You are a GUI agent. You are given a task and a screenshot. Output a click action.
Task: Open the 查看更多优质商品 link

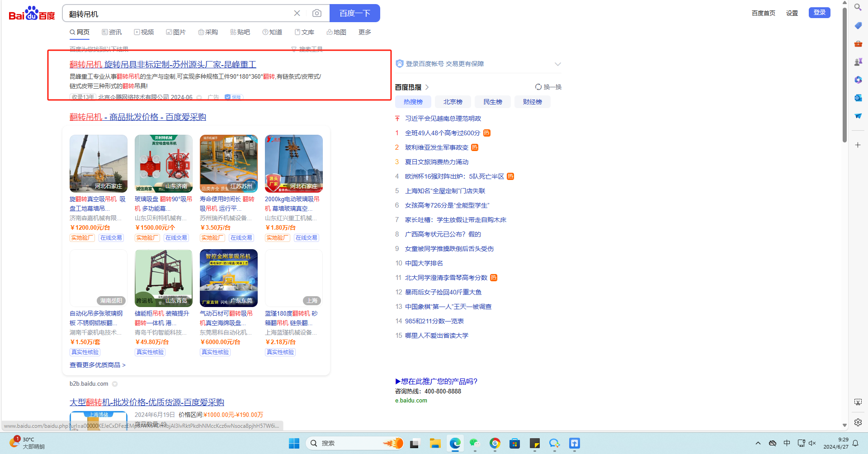pos(97,365)
